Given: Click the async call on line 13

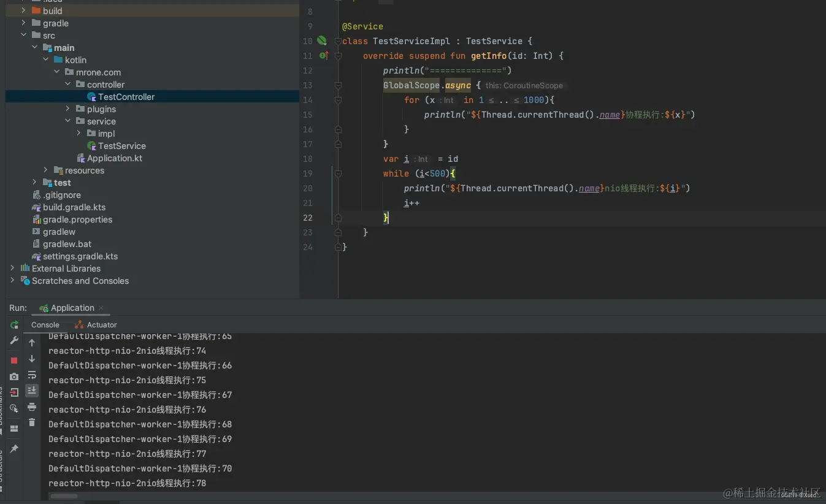Looking at the screenshot, I should pyautogui.click(x=458, y=85).
